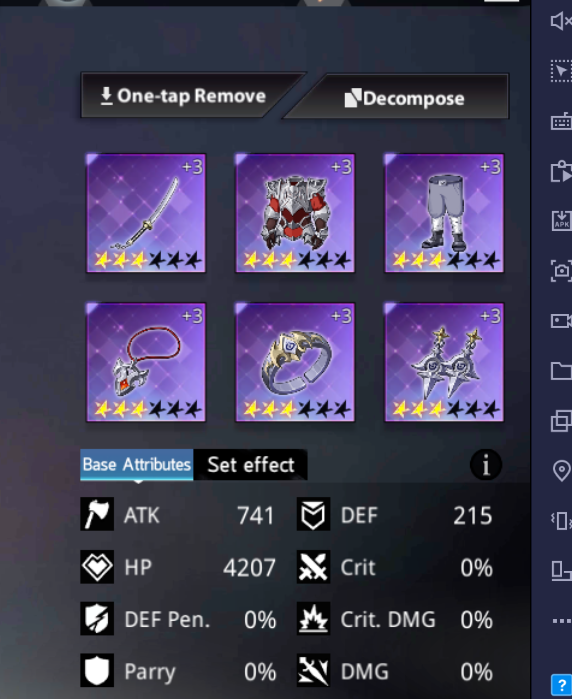Open the blue help question mark icon

(x=561, y=684)
